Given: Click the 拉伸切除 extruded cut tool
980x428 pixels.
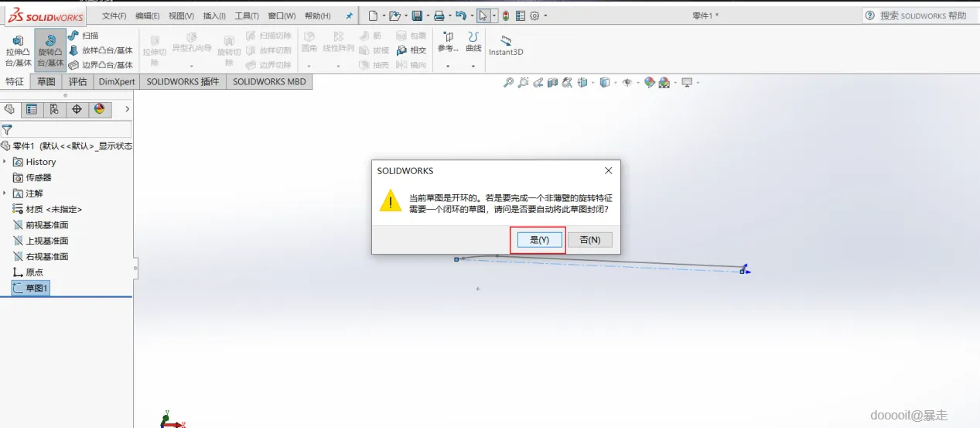Looking at the screenshot, I should point(155,51).
